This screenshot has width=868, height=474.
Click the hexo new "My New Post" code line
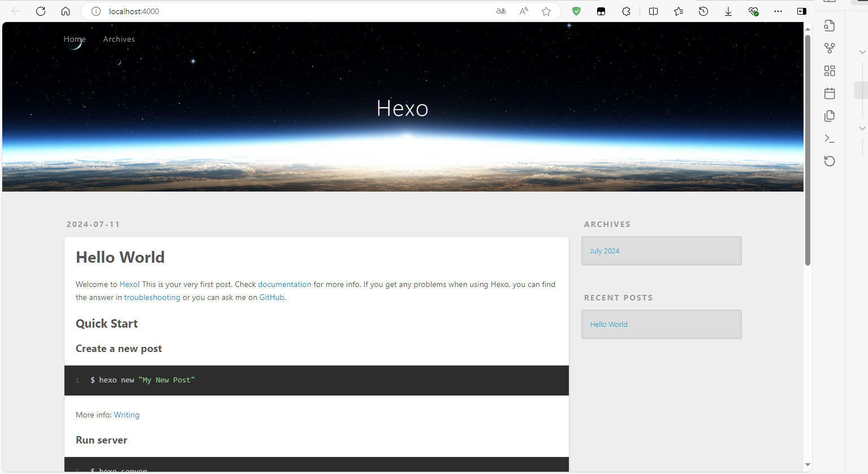coord(142,380)
